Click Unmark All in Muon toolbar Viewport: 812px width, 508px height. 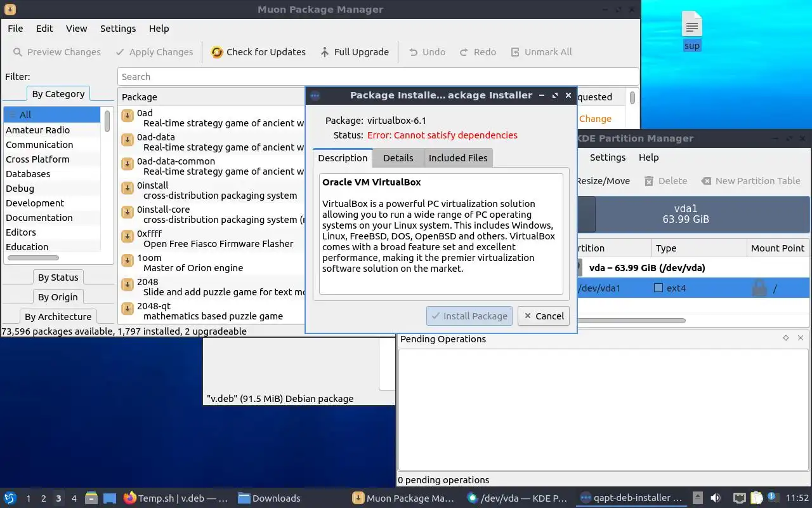(x=541, y=52)
